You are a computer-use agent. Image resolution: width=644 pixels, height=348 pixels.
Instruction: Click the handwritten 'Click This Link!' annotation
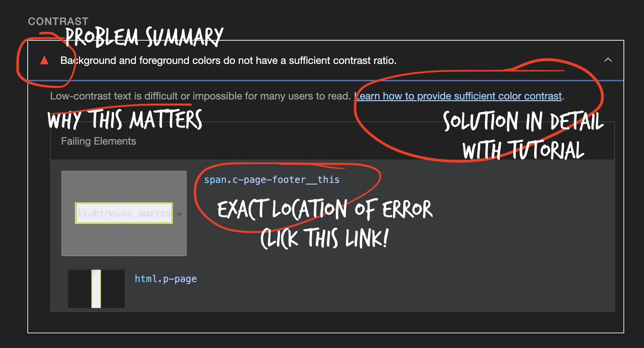pos(324,238)
